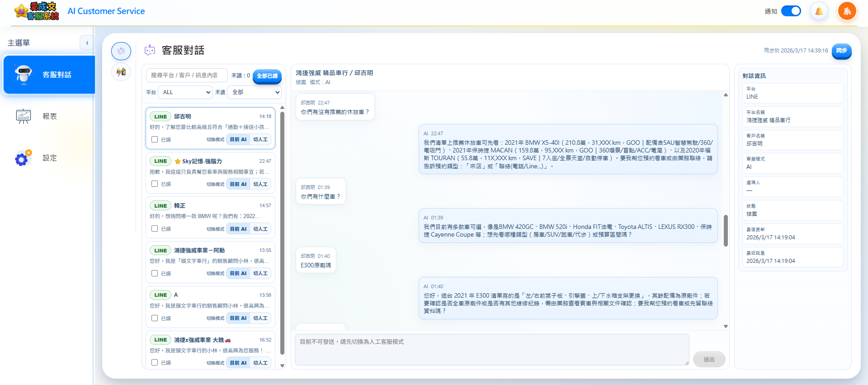Screen dimensions: 868x385
Task: Focus the 搜尋平台 / 客戶 / 訊息內容 search field
Action: (x=187, y=75)
